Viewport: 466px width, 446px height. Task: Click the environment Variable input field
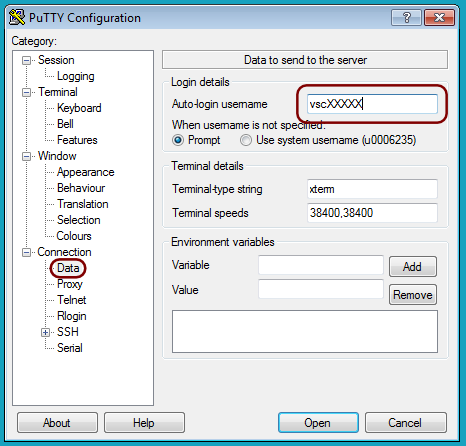(x=321, y=265)
